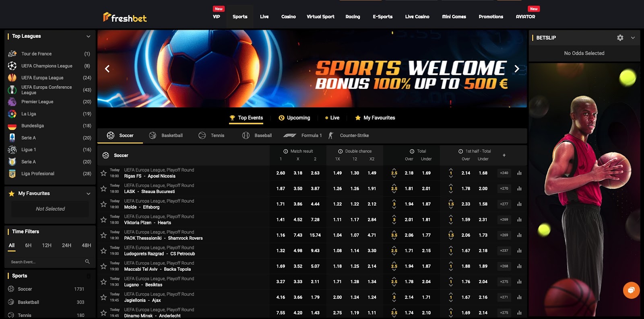
Task: Bet 2.60 home win Rigas FS
Action: coord(281,173)
